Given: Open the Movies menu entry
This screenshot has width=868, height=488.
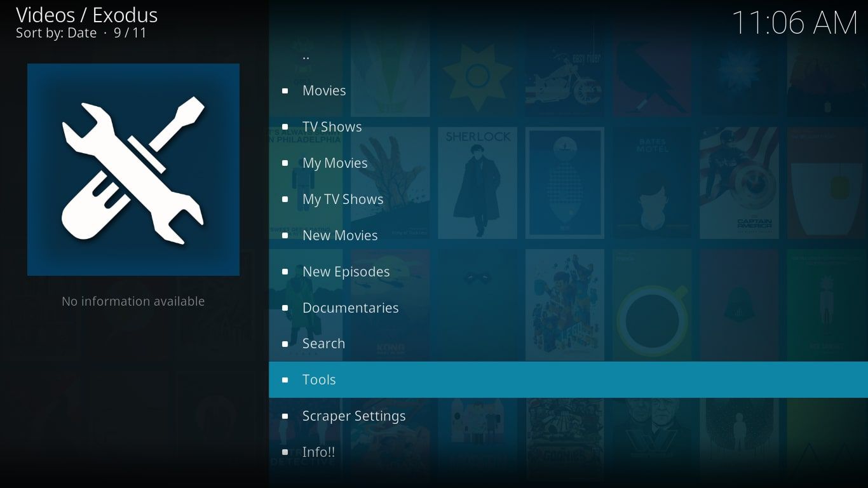Looking at the screenshot, I should point(568,91).
